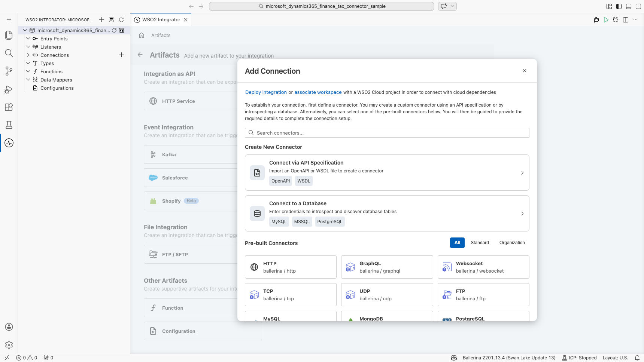Click ICP: Stopped status bar entry
Viewport: 644px width, 362px height.
point(579,358)
